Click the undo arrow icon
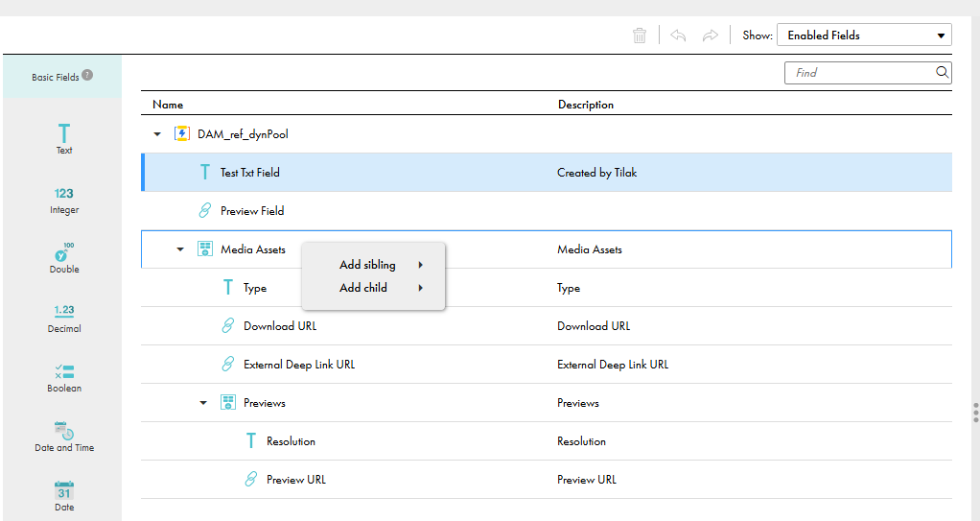 click(678, 36)
